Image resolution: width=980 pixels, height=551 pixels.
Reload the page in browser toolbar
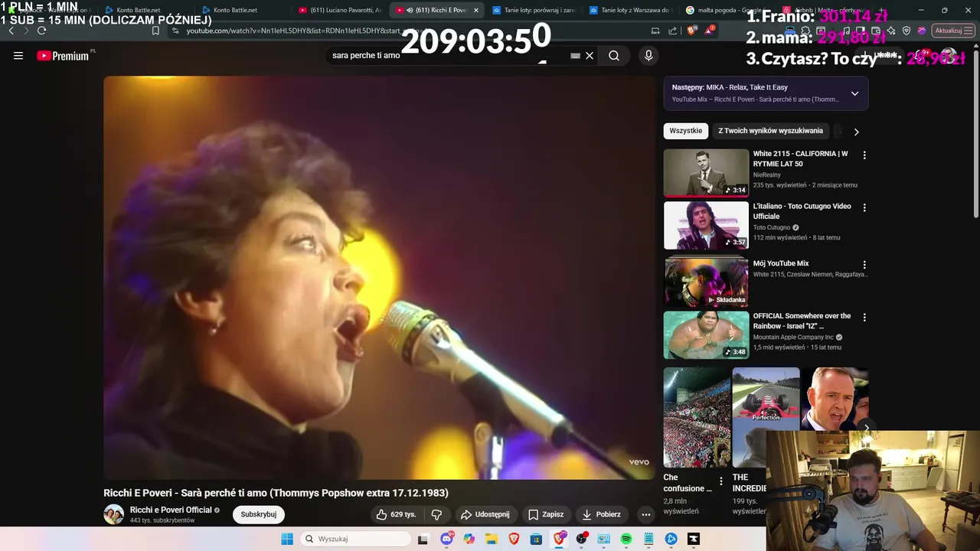(41, 31)
